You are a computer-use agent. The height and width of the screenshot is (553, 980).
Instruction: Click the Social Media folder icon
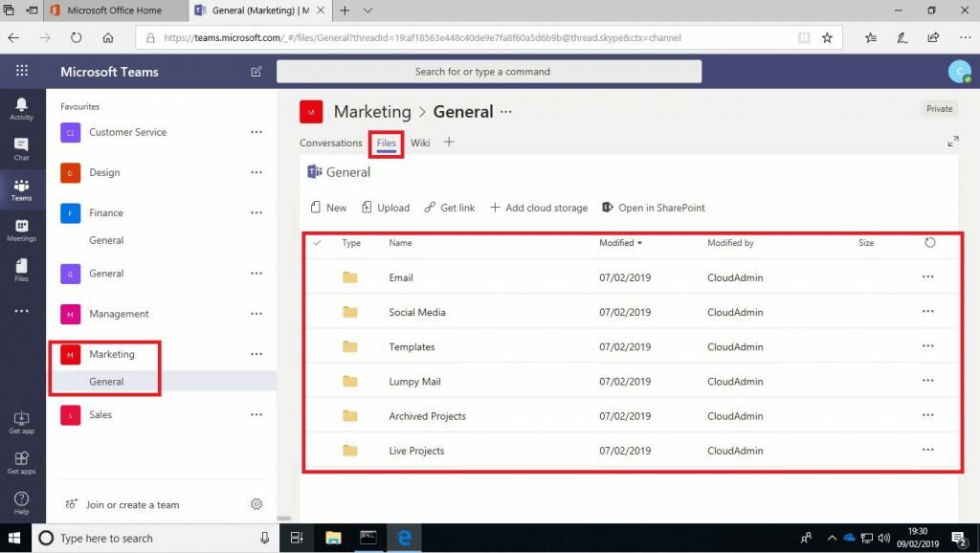click(350, 312)
